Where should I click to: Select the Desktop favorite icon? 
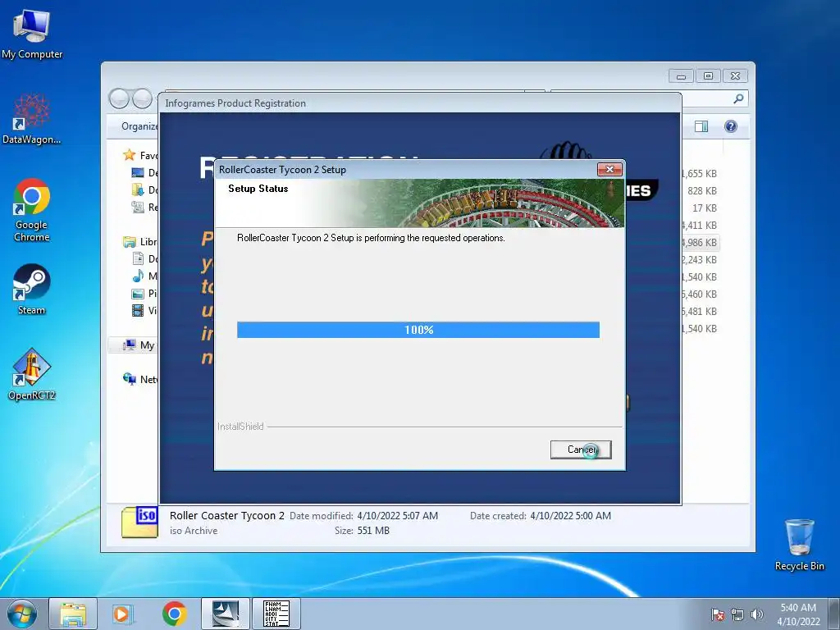[138, 172]
